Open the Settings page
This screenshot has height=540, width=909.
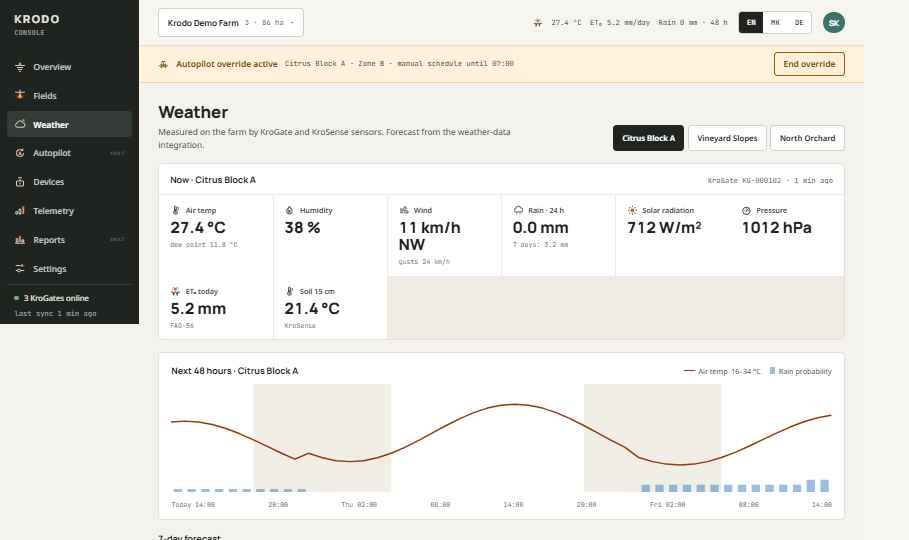70,269
